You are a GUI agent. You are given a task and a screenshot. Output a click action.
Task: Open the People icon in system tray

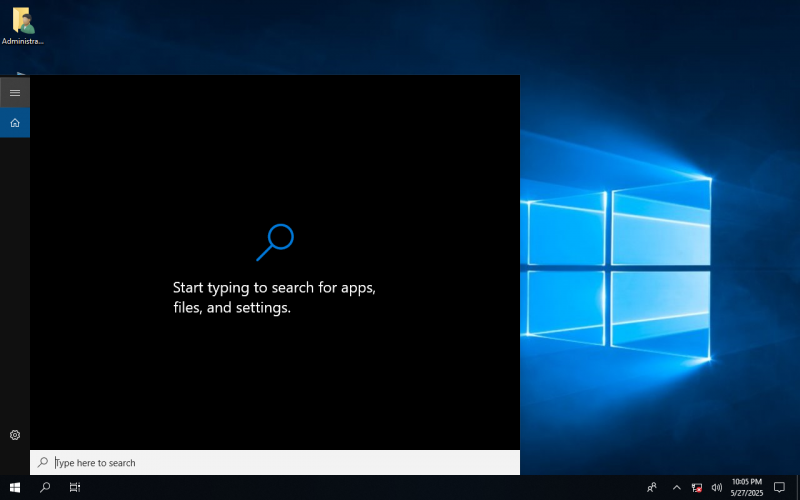point(652,488)
